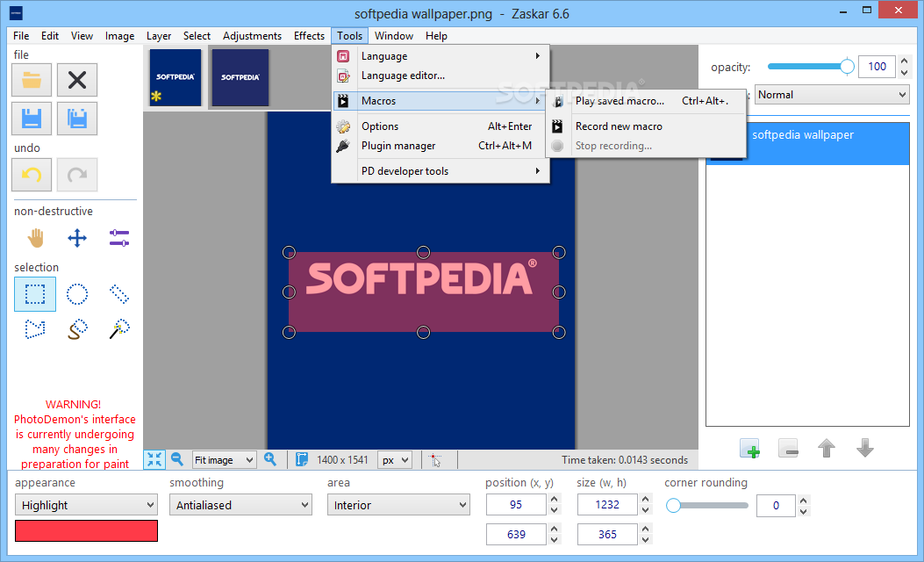The height and width of the screenshot is (562, 924).
Task: Click the Save As double-disk icon
Action: (x=77, y=119)
